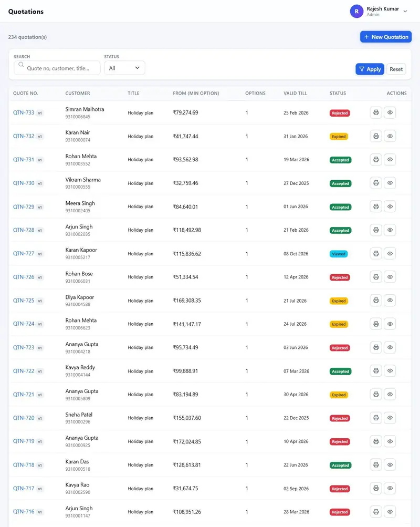This screenshot has height=527, width=420.
Task: Print quotation QTN-729
Action: (x=376, y=206)
